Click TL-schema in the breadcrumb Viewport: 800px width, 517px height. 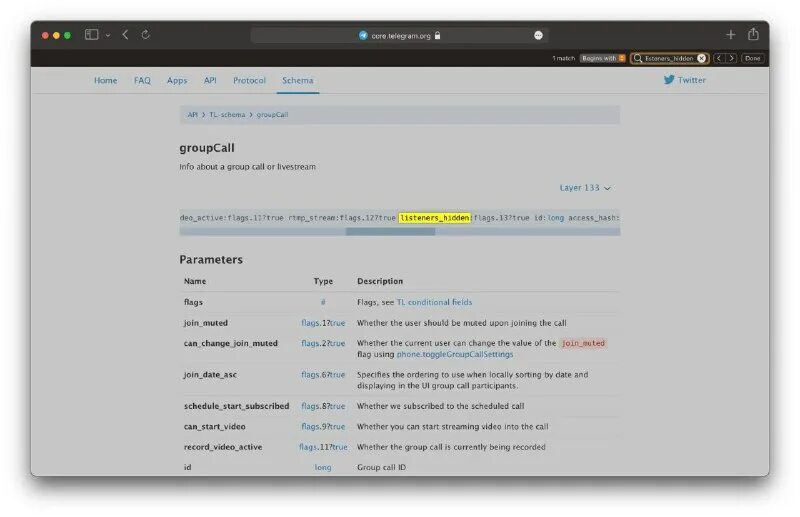227,115
